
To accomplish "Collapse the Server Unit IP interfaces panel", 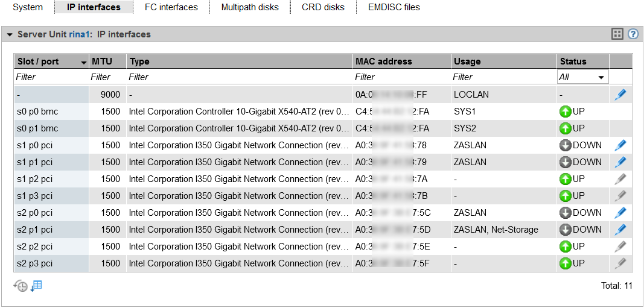I will point(10,35).
